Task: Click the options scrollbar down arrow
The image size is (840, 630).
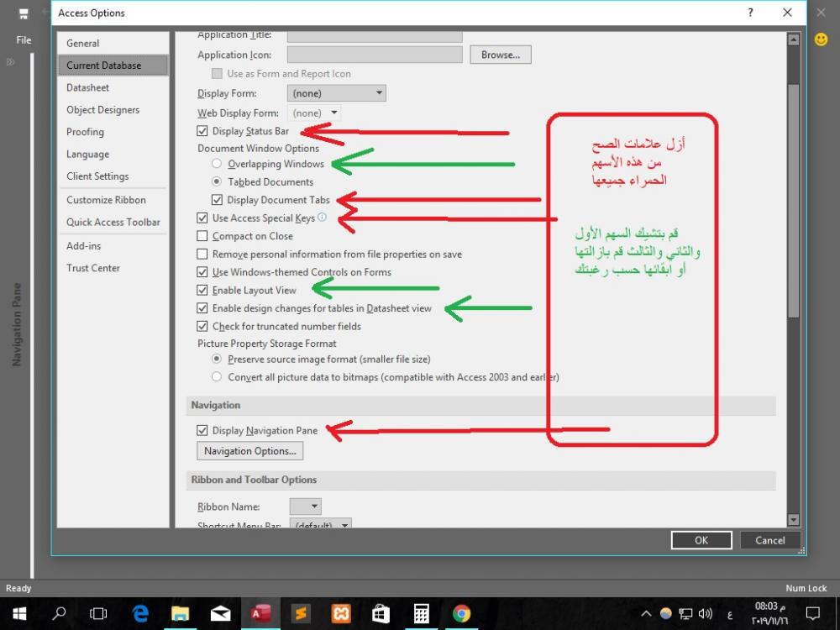Action: (794, 519)
